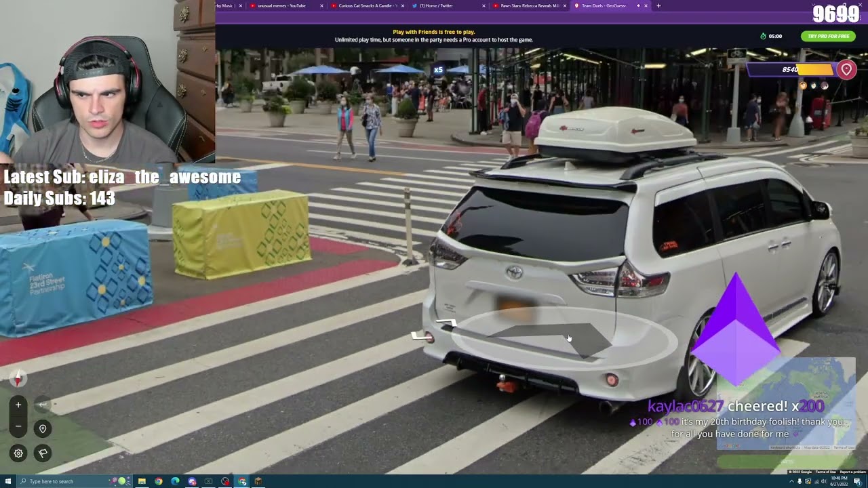Close the unusual memes YouTube tab
Viewport: 868px width, 488px height.
click(321, 5)
